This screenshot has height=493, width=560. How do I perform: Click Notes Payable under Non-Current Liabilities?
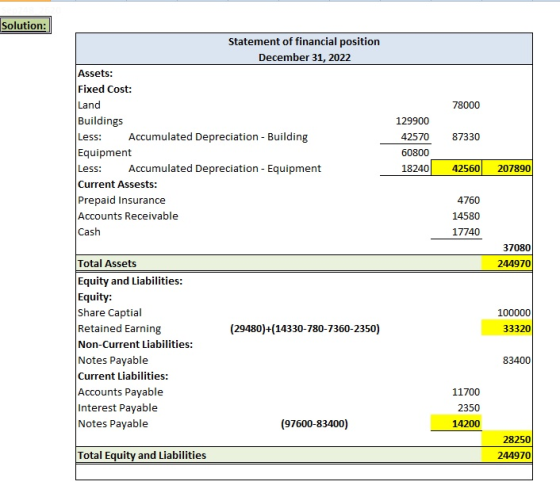[113, 360]
